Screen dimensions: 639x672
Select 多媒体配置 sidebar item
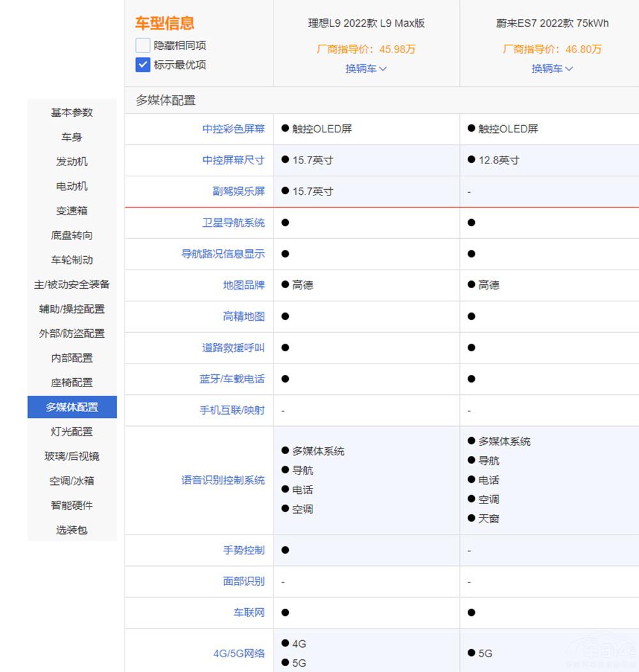tap(72, 407)
